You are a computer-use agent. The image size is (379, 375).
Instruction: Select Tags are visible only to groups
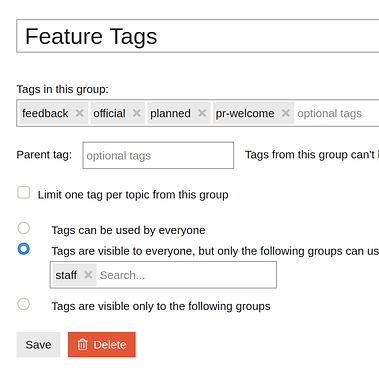point(23,304)
